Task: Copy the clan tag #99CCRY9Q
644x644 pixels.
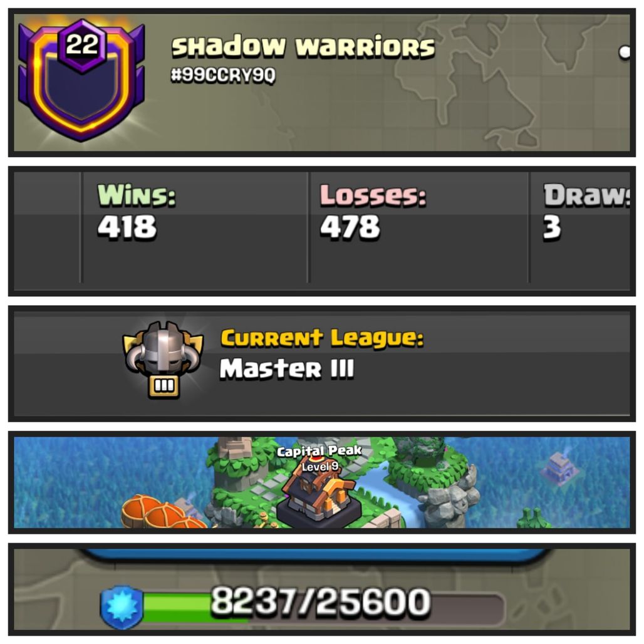Action: coord(223,76)
